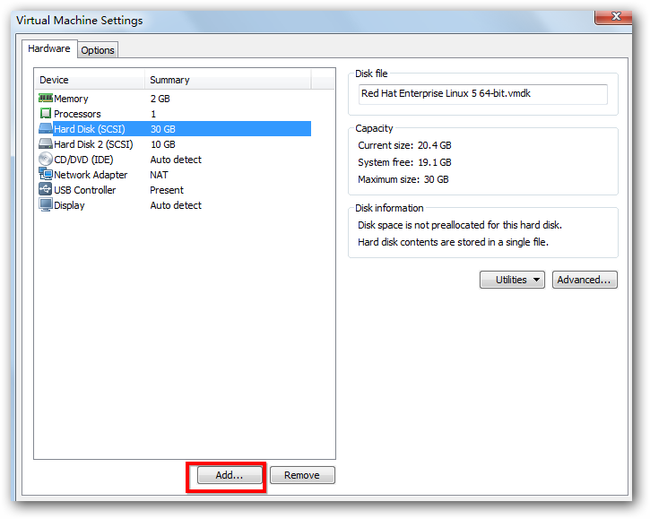650x519 pixels.
Task: Click the Memory device icon
Action: pyautogui.click(x=45, y=98)
